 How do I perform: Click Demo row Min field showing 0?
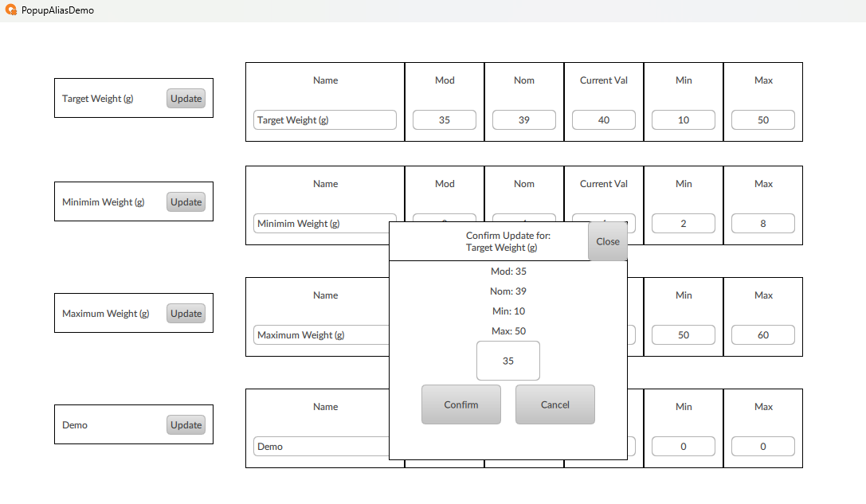pos(684,447)
